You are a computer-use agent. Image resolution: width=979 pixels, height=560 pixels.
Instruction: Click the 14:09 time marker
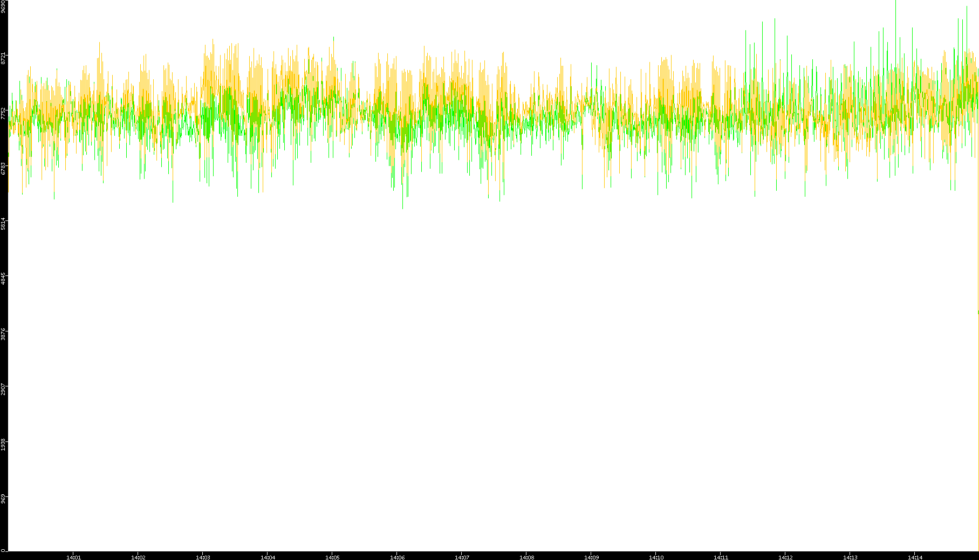coord(591,557)
